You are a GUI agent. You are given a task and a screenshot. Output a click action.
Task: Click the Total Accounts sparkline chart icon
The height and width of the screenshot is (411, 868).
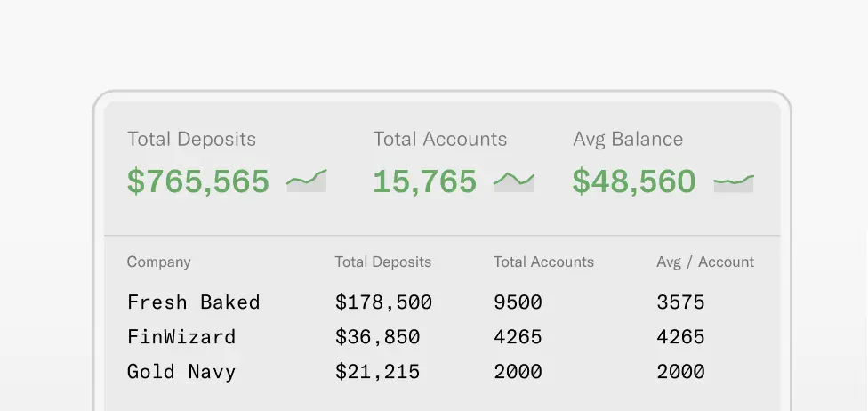pyautogui.click(x=514, y=181)
